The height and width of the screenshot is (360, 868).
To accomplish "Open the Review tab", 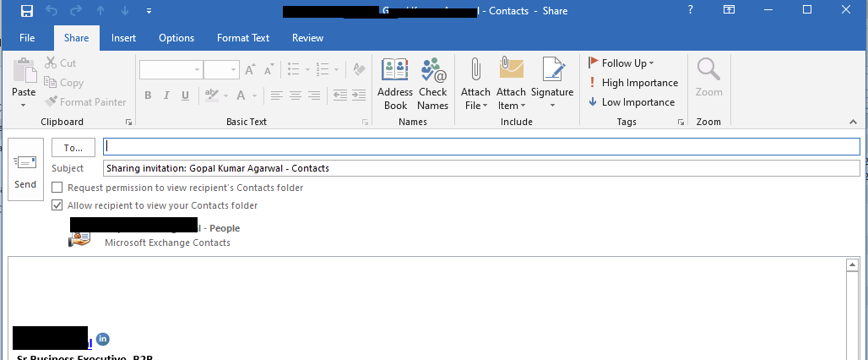I will (x=308, y=38).
